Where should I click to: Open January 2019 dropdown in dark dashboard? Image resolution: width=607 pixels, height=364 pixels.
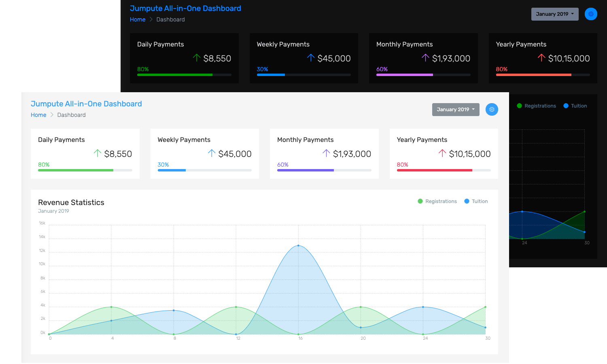[x=555, y=14]
